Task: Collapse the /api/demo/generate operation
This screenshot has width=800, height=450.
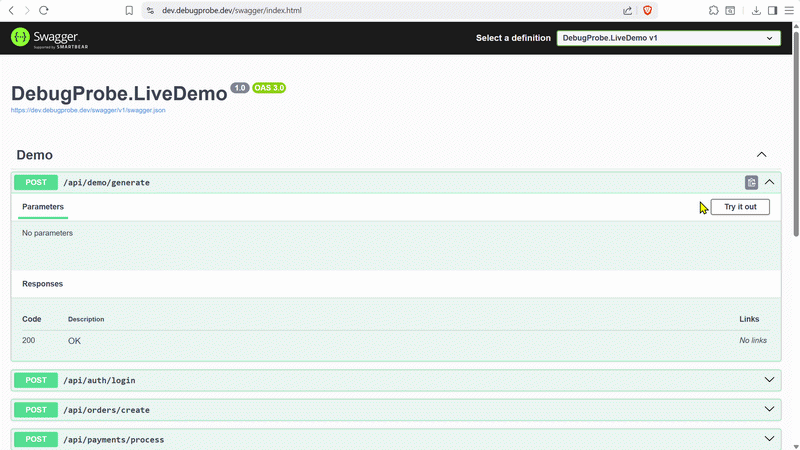Action: pos(769,182)
